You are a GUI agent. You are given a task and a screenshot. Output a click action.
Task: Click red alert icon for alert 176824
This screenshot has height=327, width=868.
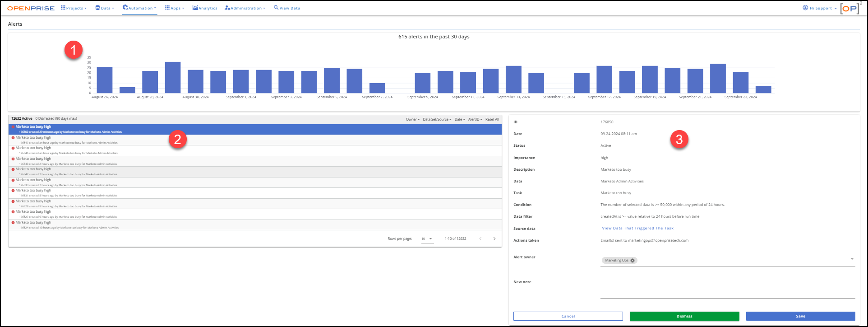(x=13, y=223)
